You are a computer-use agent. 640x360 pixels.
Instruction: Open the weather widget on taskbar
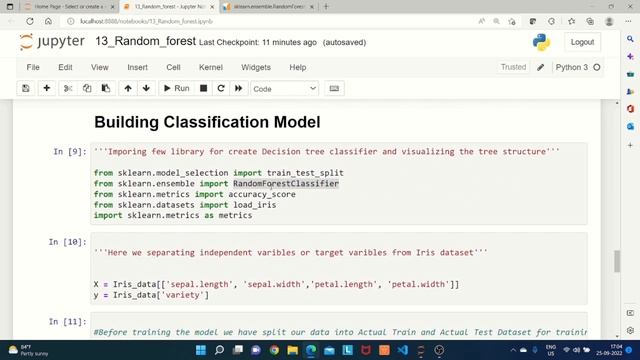28,350
